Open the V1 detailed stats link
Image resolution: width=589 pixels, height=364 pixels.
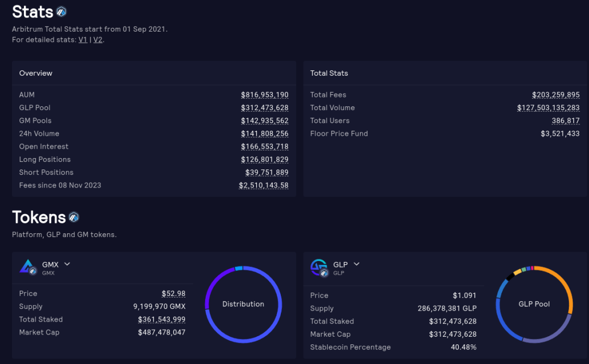(83, 40)
